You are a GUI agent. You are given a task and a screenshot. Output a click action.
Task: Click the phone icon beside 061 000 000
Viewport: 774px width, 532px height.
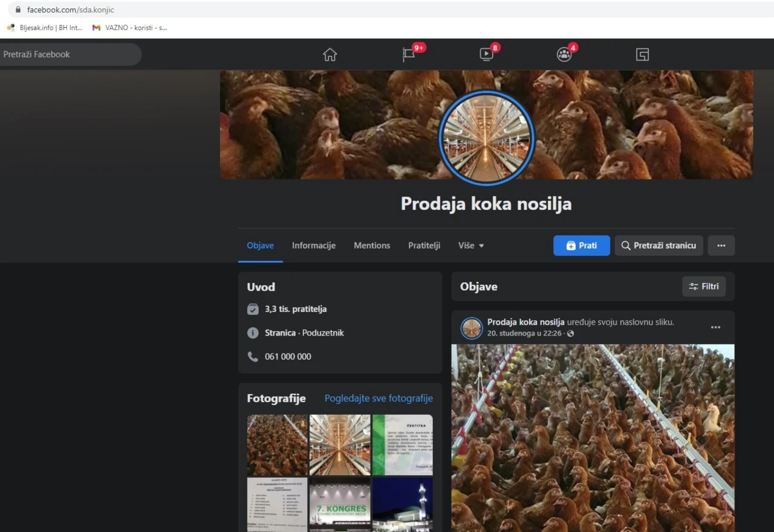253,357
